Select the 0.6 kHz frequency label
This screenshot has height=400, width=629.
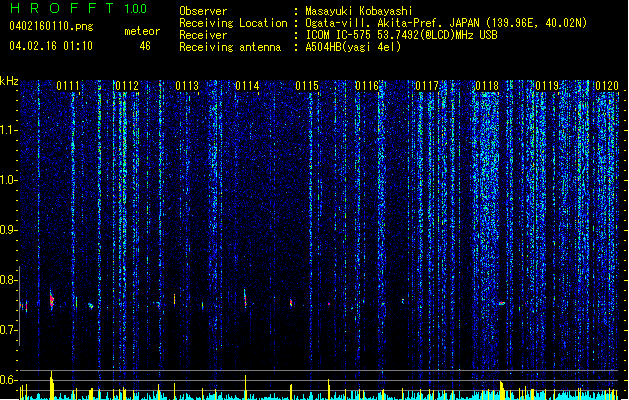[8, 380]
